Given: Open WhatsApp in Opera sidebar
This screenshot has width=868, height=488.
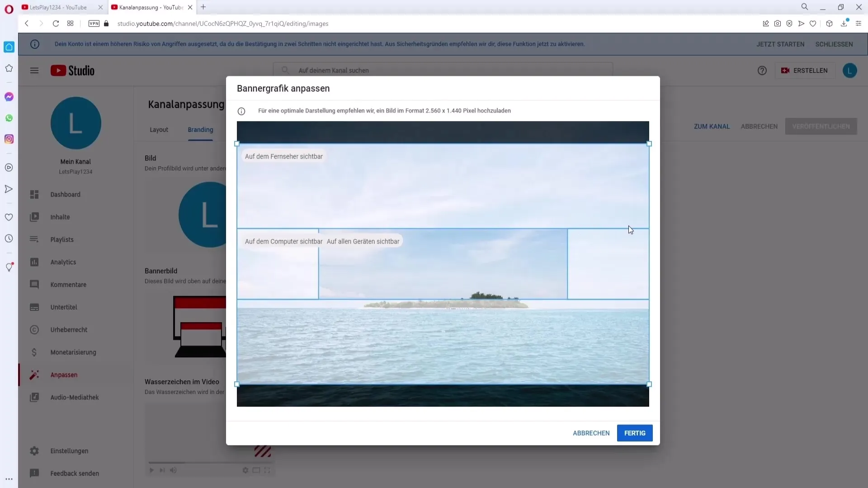Looking at the screenshot, I should 9,118.
